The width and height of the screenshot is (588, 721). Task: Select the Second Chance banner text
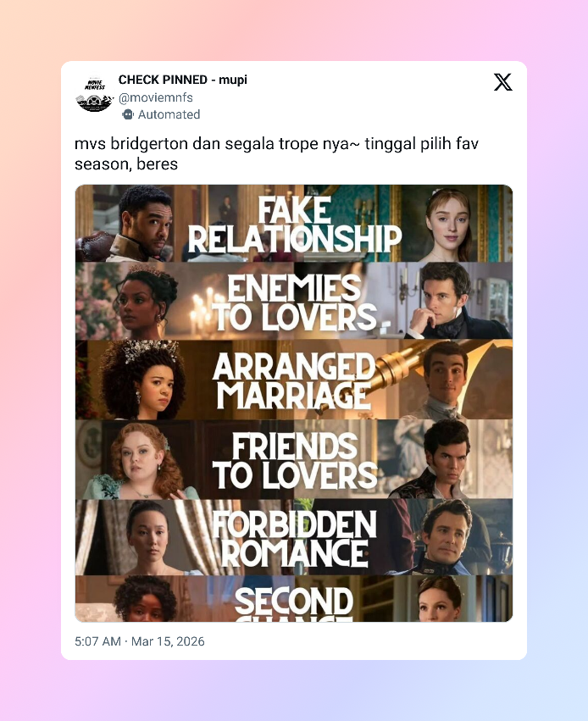coord(294,603)
